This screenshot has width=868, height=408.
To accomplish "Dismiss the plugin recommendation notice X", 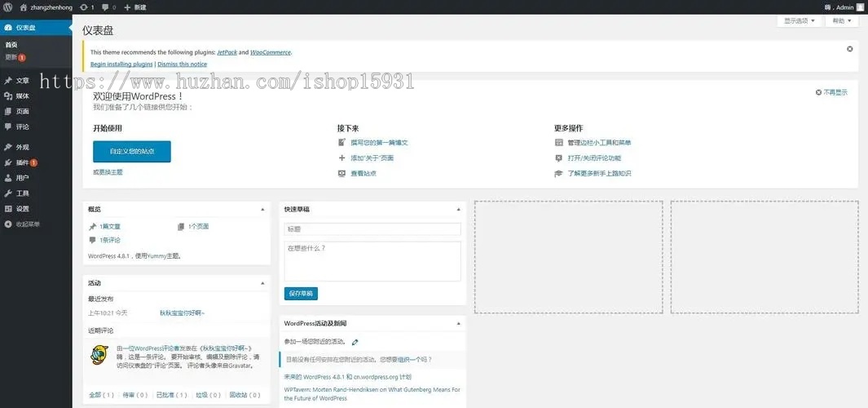I will point(850,49).
